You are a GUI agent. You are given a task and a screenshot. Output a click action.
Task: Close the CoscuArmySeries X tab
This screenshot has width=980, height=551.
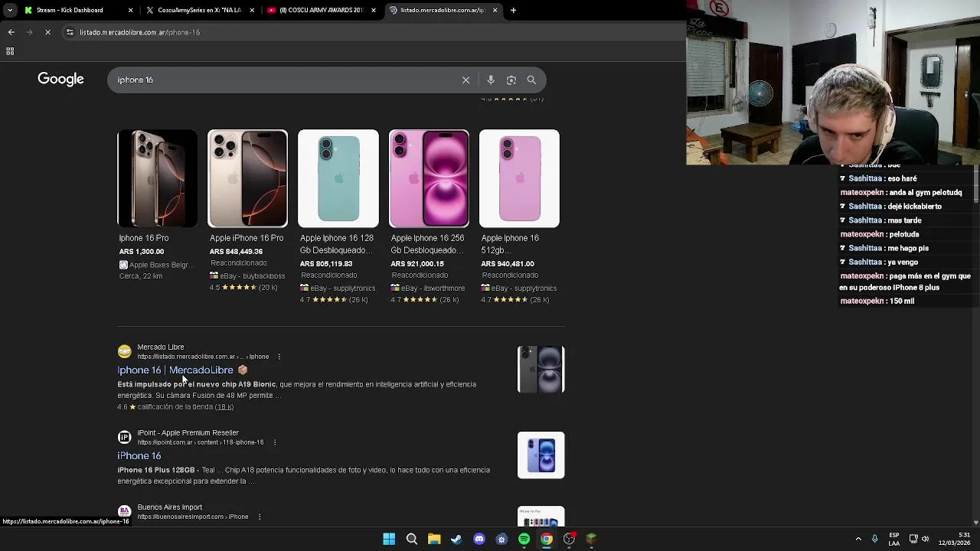(x=252, y=10)
